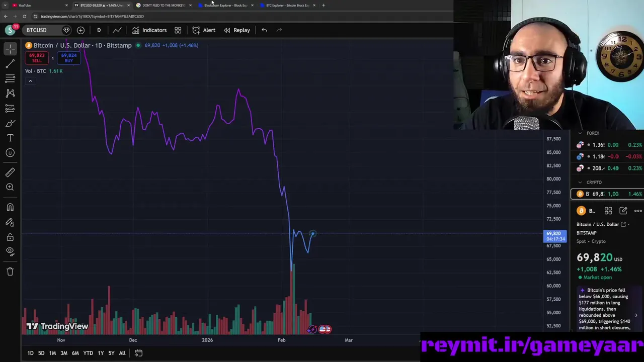The image size is (644, 362).
Task: Switch to Blockchain Explorer browser tab
Action: 226,5
